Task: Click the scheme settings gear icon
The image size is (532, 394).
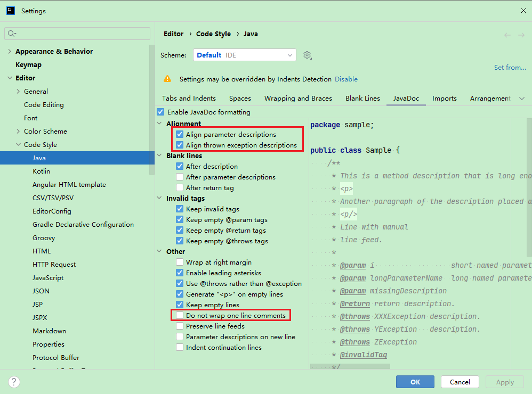Action: pyautogui.click(x=307, y=55)
